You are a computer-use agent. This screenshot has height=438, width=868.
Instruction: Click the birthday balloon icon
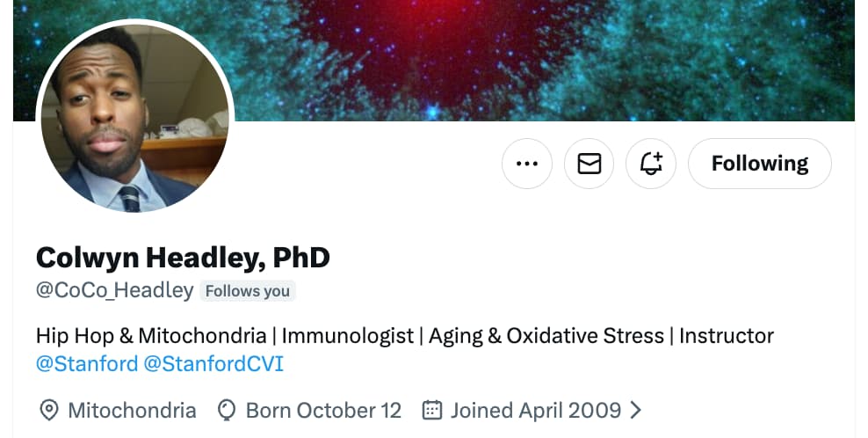click(x=228, y=410)
